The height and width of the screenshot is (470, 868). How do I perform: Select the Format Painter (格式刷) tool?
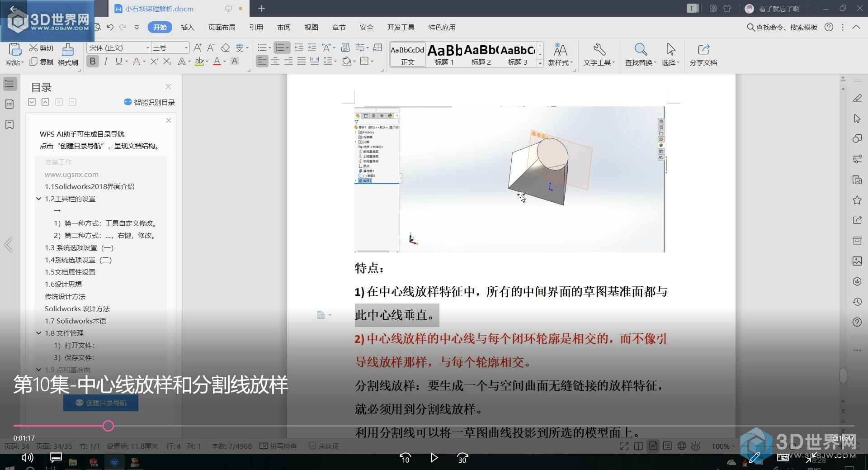point(68,54)
